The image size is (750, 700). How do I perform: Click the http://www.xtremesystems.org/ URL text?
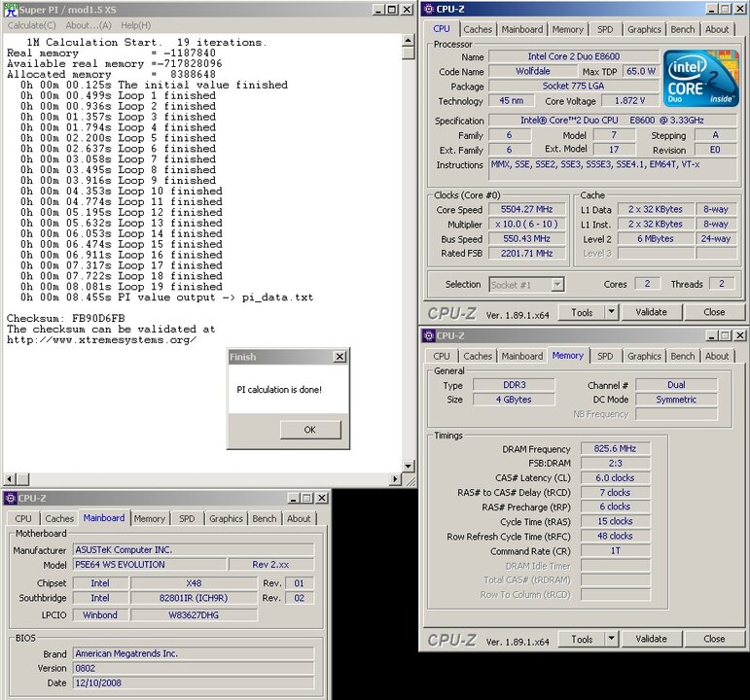click(101, 340)
